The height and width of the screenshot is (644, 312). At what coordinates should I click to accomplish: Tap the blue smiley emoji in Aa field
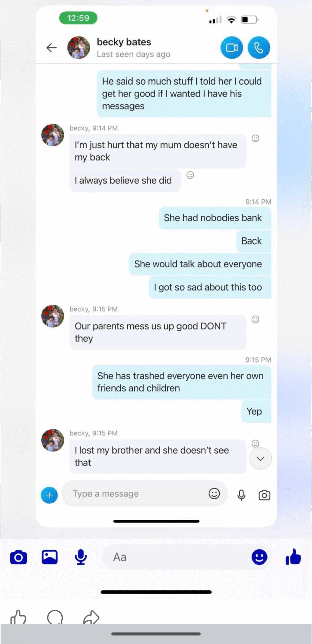coord(259,557)
